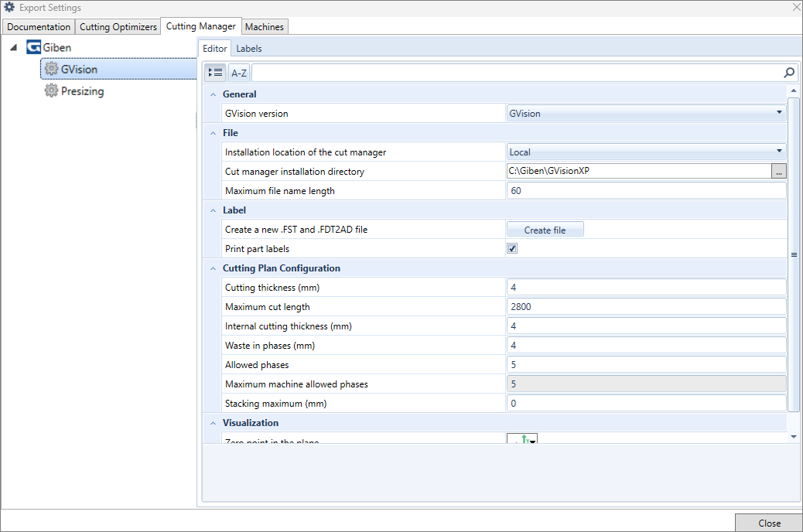Click the GVision gear icon
The width and height of the screenshot is (803, 532).
[51, 69]
